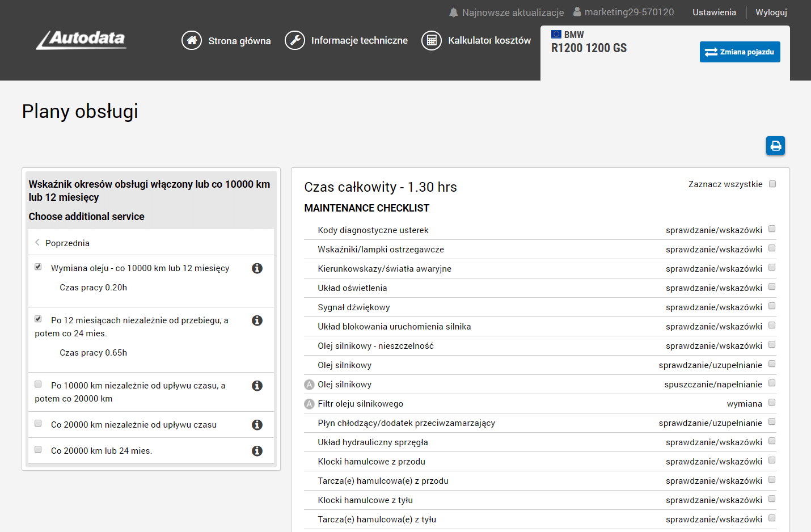Tick checkbox for Układ blokowania uruchomienia silnika
Viewport: 811px width, 532px height.
[x=772, y=326]
